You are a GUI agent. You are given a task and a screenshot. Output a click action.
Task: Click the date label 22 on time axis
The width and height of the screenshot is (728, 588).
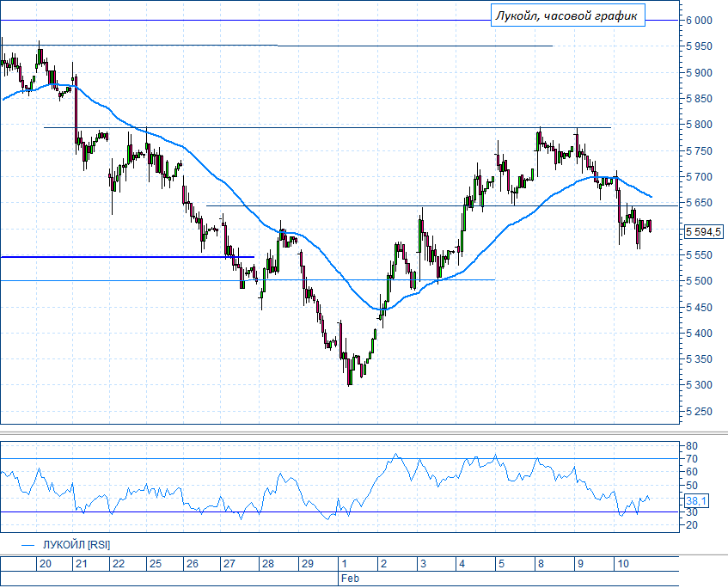[119, 564]
